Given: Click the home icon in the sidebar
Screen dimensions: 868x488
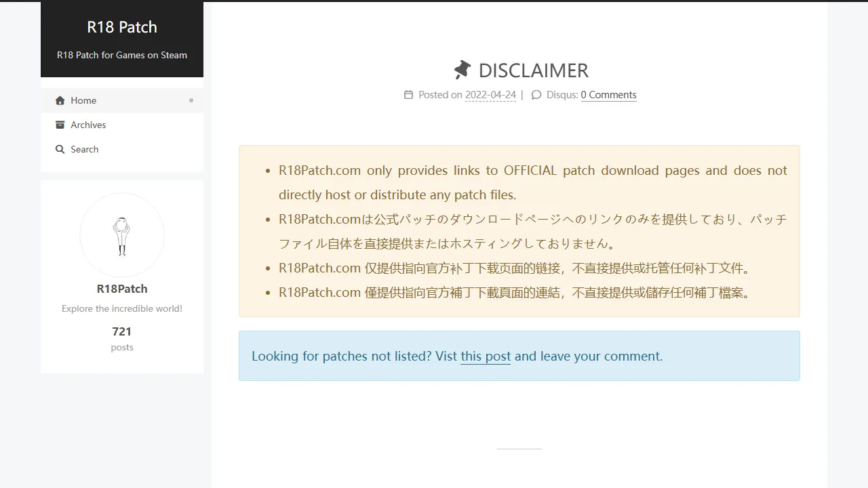Looking at the screenshot, I should tap(60, 100).
